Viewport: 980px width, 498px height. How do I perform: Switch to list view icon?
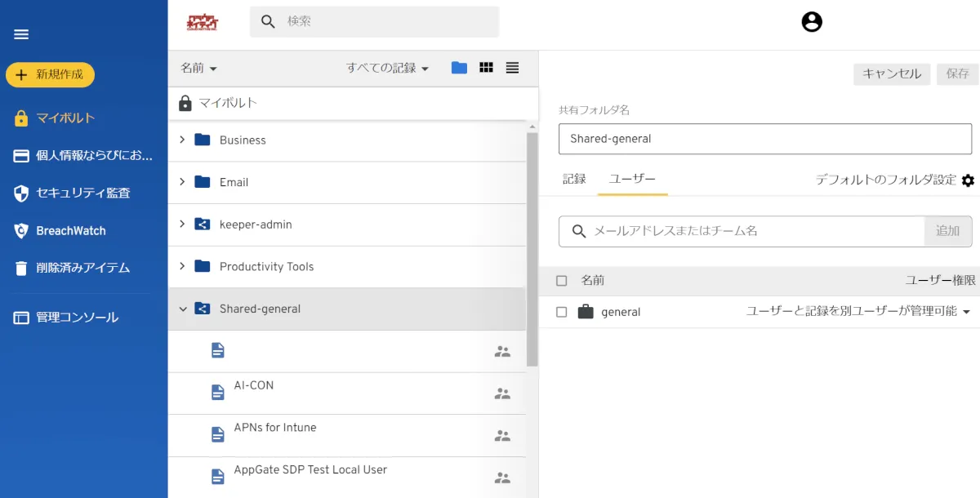pos(512,68)
